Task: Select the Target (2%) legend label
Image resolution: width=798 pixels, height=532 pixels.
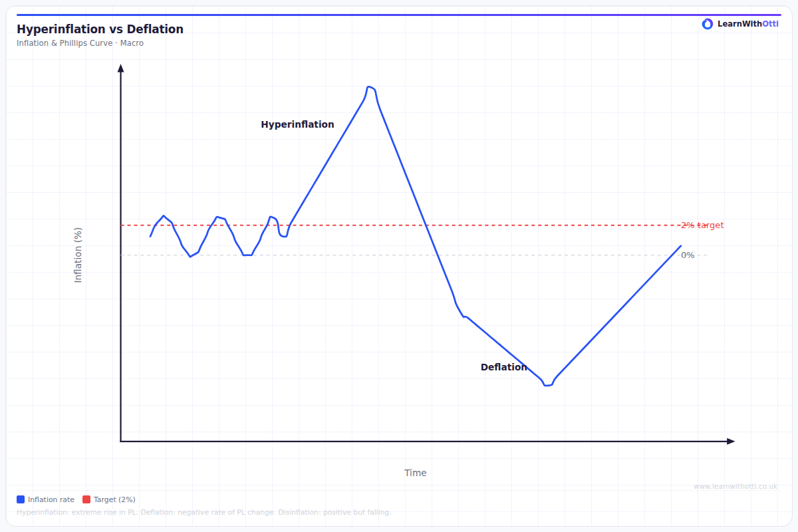Action: [x=114, y=499]
